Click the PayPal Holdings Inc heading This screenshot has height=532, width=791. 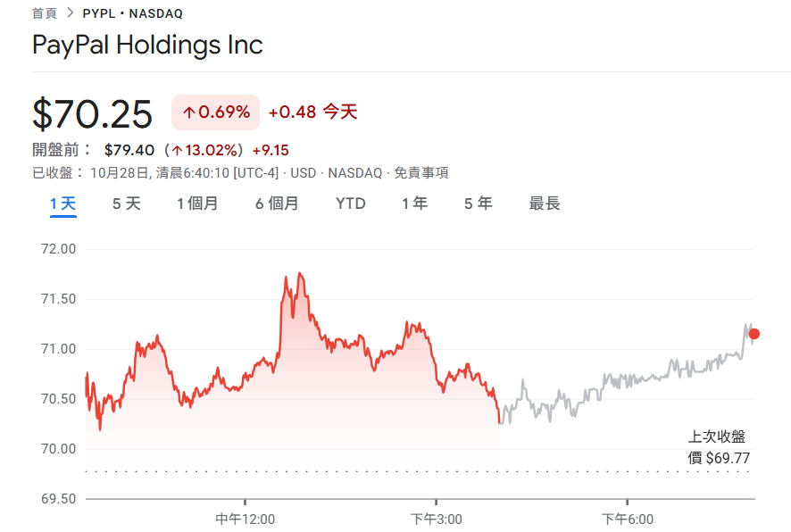[x=147, y=45]
